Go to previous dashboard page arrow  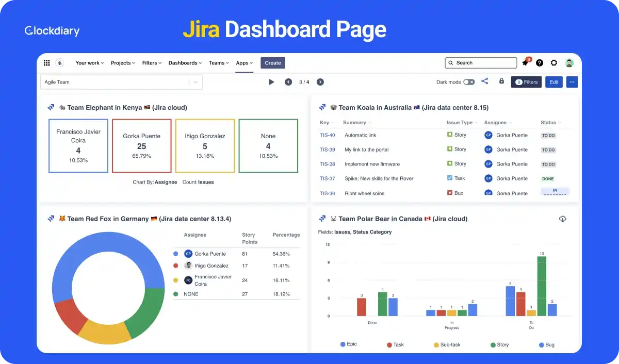click(288, 82)
